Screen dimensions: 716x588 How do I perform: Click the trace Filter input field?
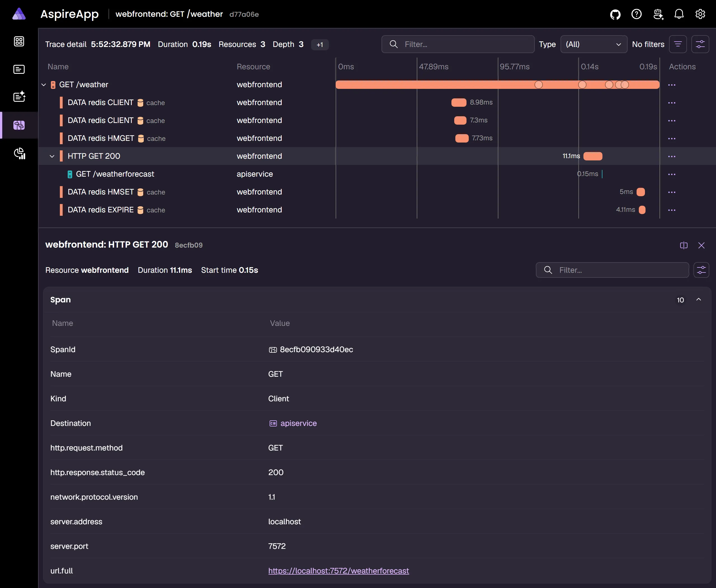(458, 44)
